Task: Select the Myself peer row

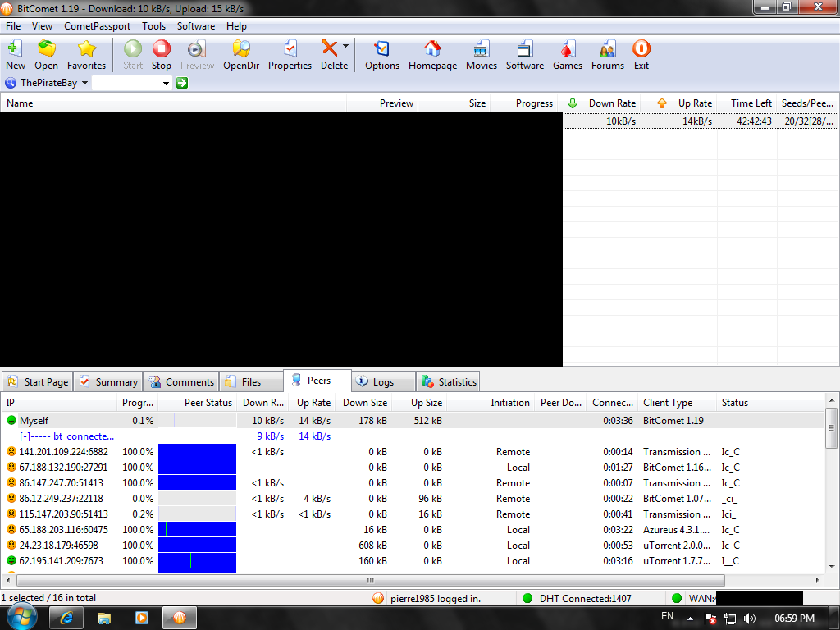Action: click(x=413, y=421)
